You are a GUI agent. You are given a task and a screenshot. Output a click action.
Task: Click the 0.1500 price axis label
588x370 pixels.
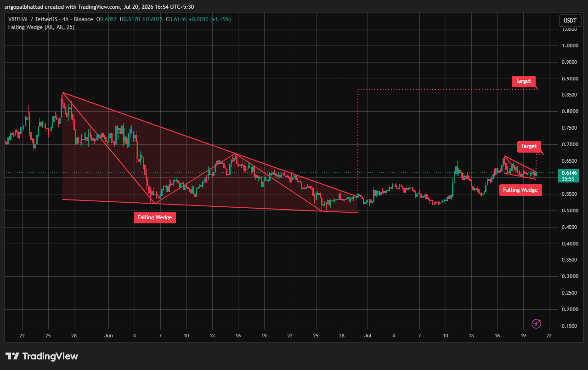coord(570,326)
